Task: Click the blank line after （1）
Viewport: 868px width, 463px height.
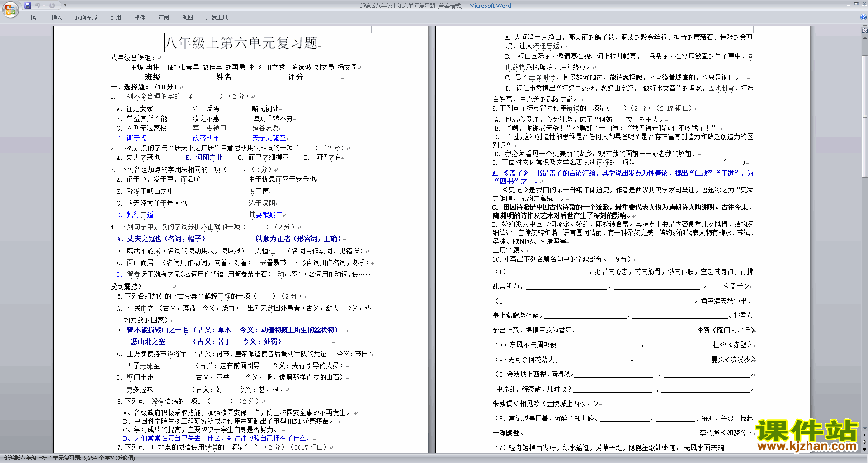Action: coord(548,272)
